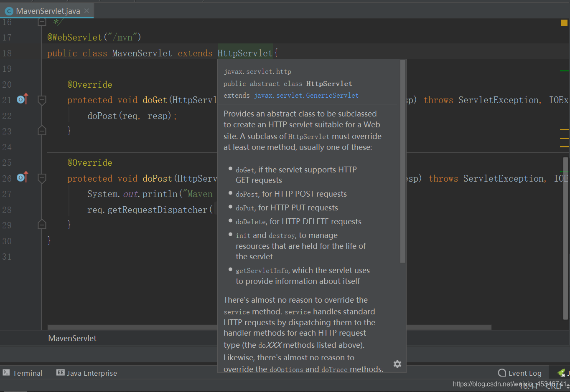Screen dimensions: 570x392
Task: Open the Event Log tool window
Action: (520, 373)
